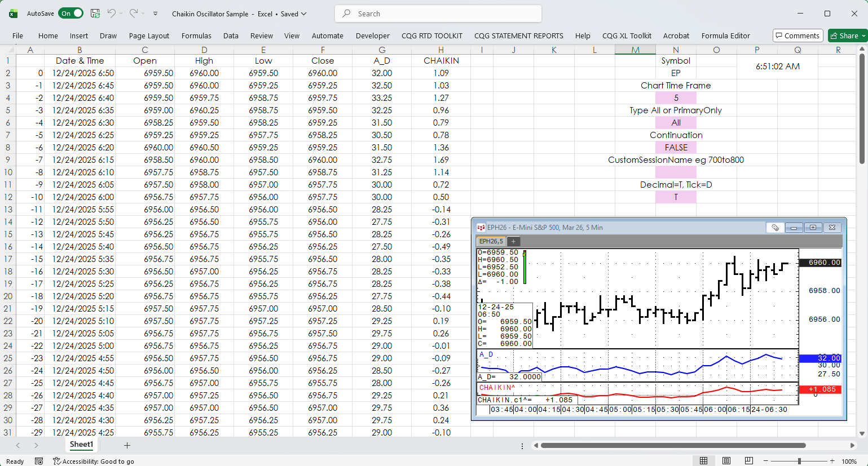The height and width of the screenshot is (466, 868).
Task: Click the Comments button
Action: (x=797, y=35)
